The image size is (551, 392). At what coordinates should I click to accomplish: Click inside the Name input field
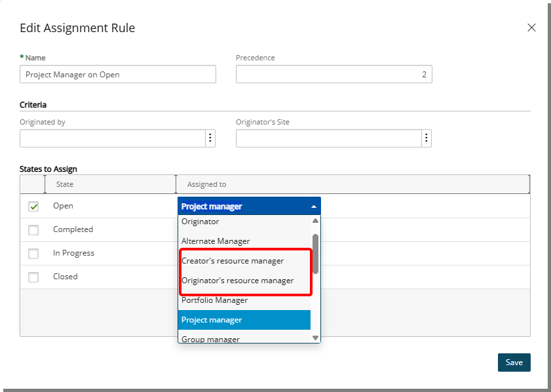[118, 74]
